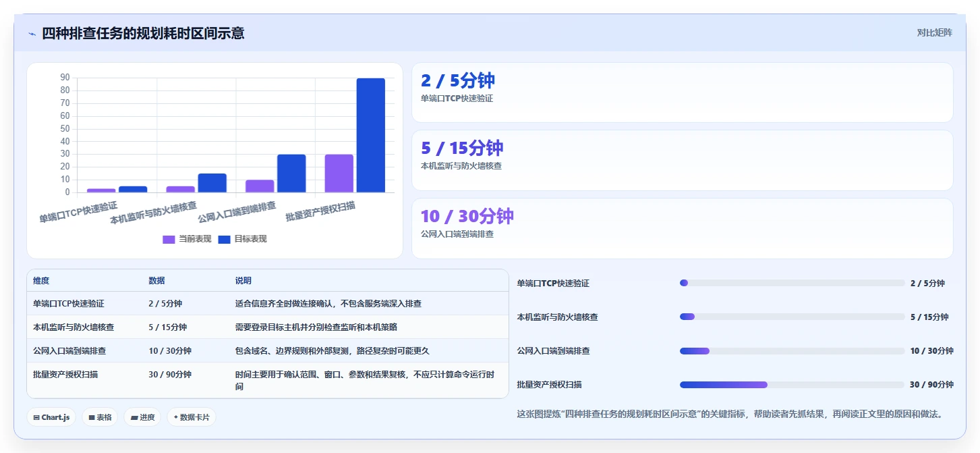Click the 对比矩阵 label in the header
Image resolution: width=980 pixels, height=453 pixels.
click(934, 32)
